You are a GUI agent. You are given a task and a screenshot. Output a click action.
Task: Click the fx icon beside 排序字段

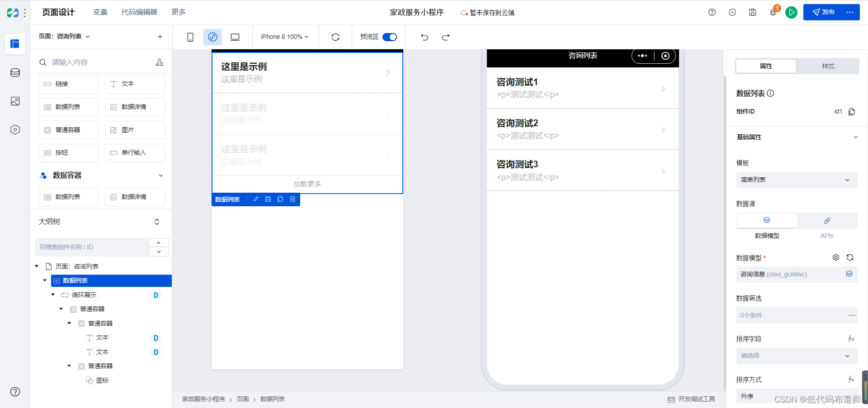(x=851, y=339)
